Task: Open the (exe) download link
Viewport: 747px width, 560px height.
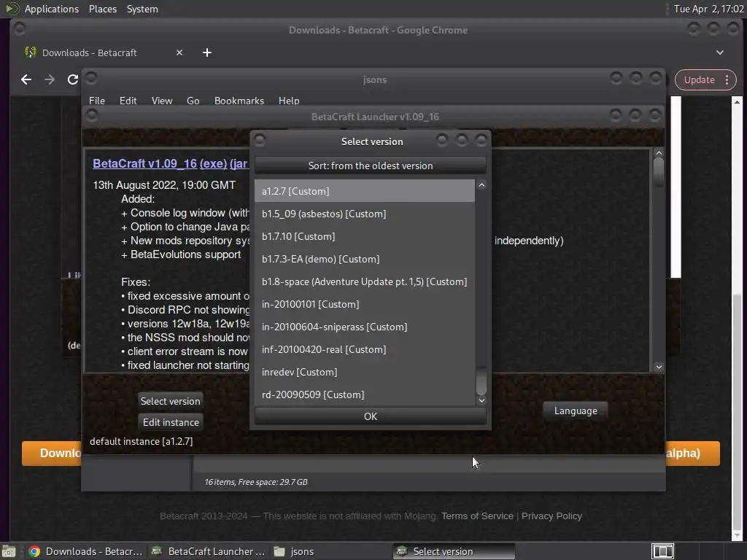Action: click(213, 163)
